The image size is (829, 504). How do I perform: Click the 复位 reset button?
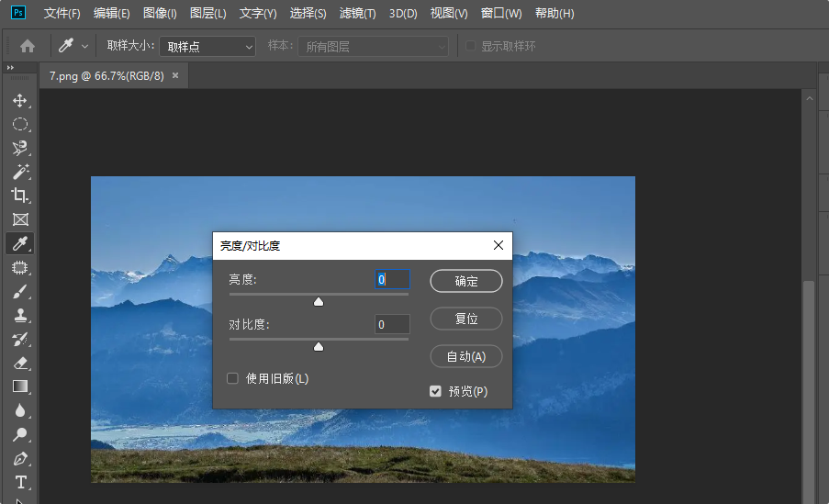click(x=466, y=319)
